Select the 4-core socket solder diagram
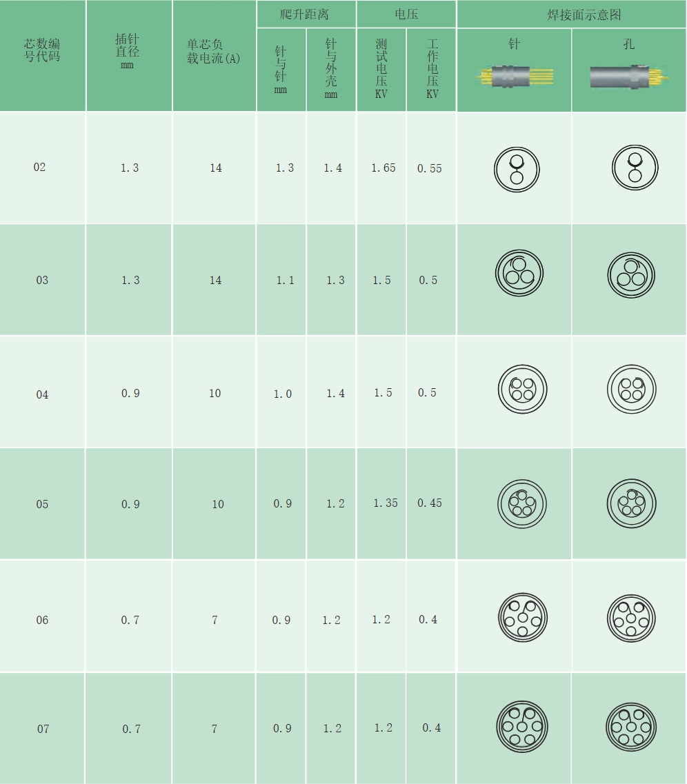 pos(631,389)
